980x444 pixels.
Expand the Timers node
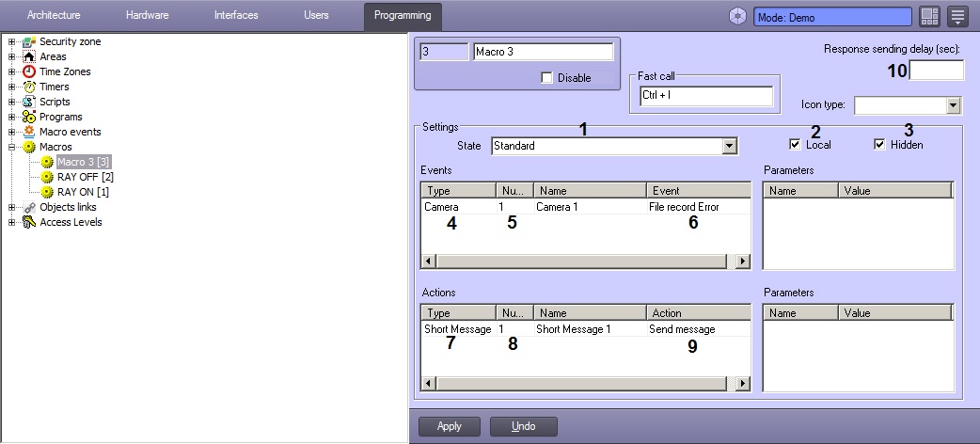point(11,87)
